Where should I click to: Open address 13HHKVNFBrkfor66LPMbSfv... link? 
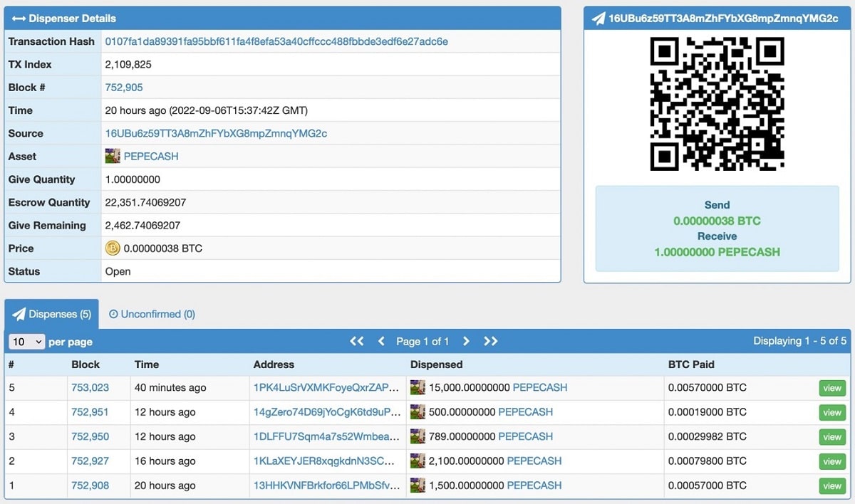pyautogui.click(x=326, y=485)
